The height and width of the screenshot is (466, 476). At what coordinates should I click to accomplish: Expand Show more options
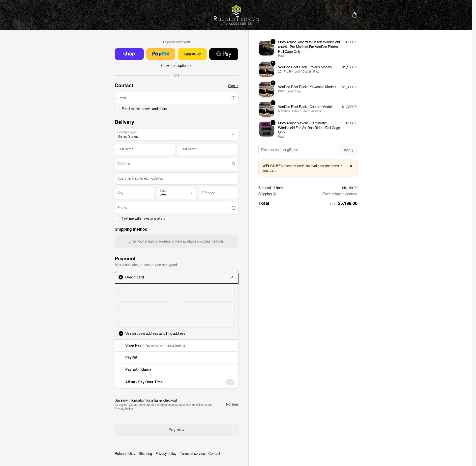click(177, 66)
